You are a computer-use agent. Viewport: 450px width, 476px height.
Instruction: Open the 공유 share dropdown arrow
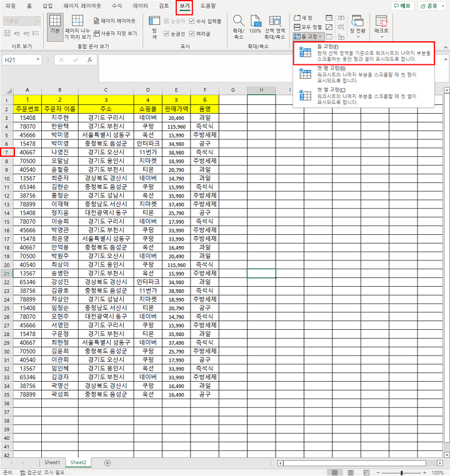pos(443,6)
